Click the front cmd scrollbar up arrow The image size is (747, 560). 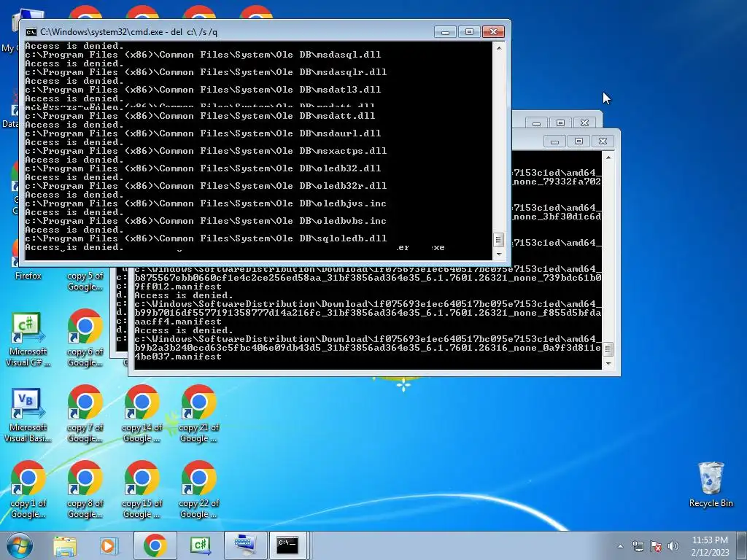498,47
